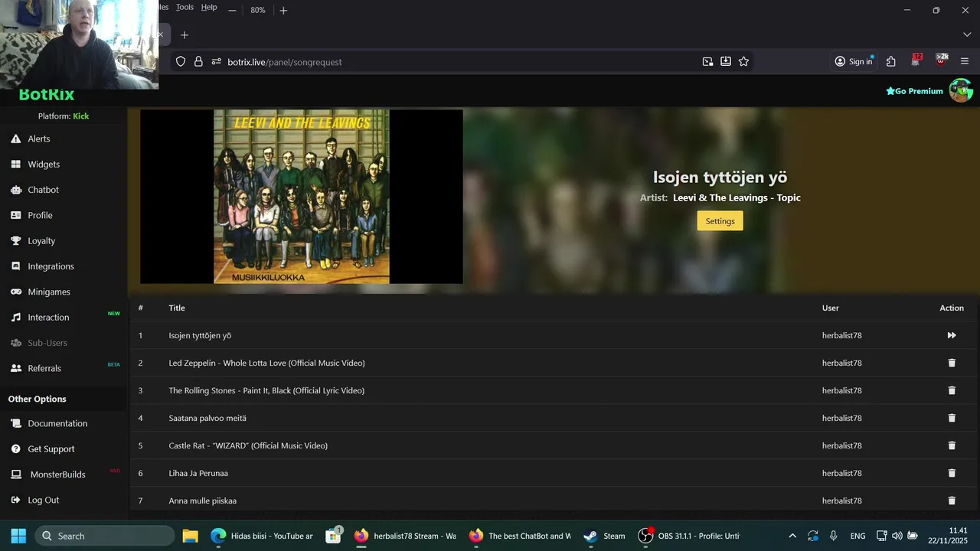Open the Tools menu
This screenshot has height=551, width=980.
click(185, 7)
